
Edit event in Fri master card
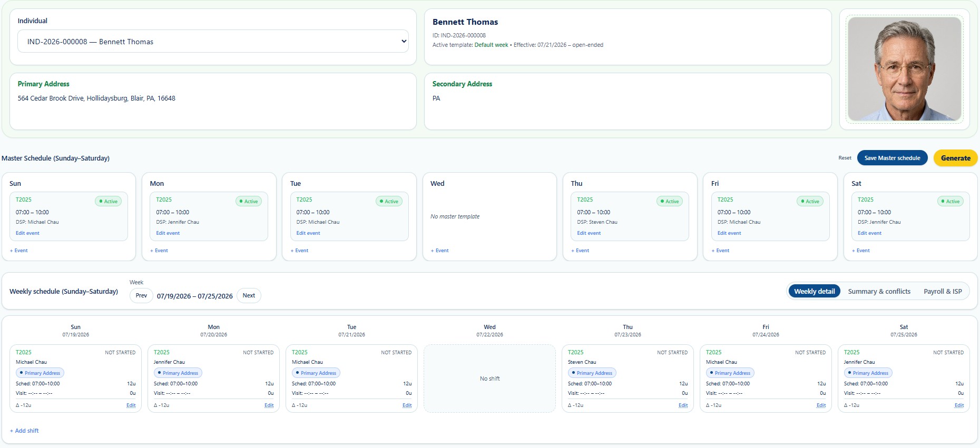tap(729, 233)
